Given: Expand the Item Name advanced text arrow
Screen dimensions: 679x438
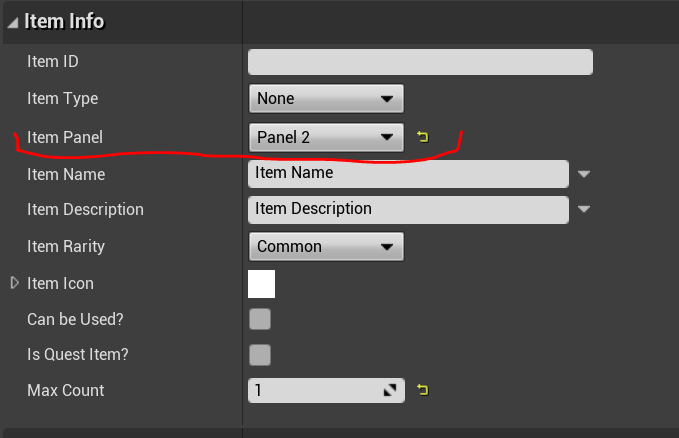Looking at the screenshot, I should (585, 173).
